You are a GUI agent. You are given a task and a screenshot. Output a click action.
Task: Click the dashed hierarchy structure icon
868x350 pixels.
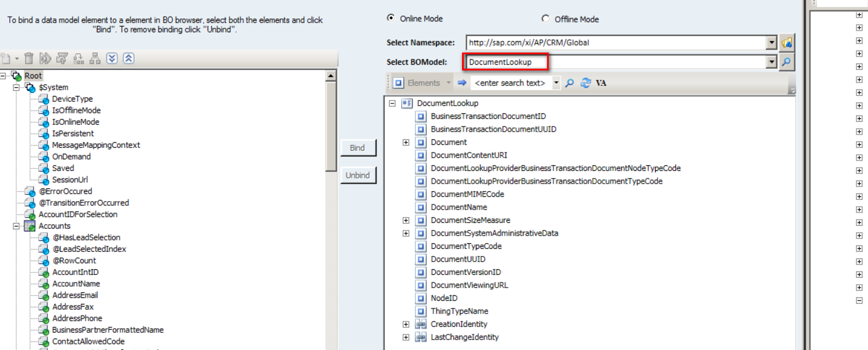79,58
